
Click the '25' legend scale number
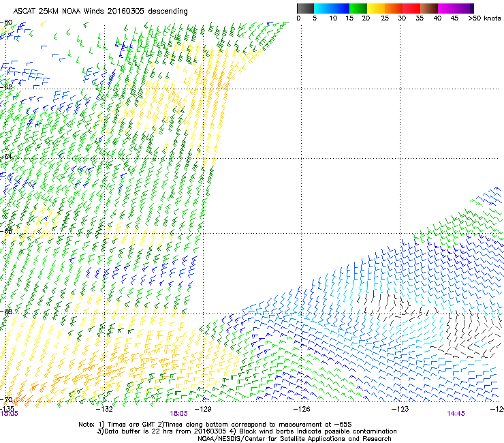385,18
